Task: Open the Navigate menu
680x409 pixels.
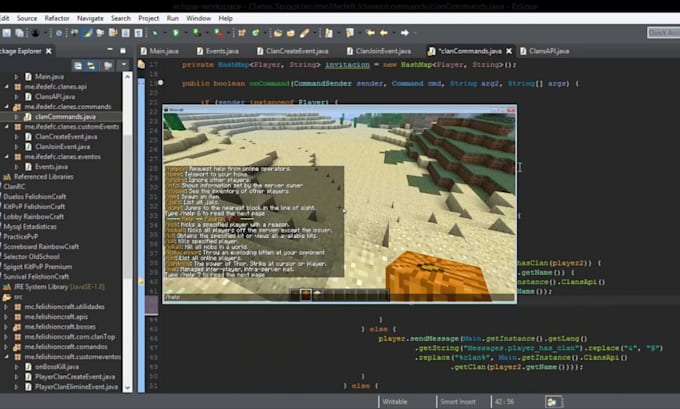Action: click(90, 18)
